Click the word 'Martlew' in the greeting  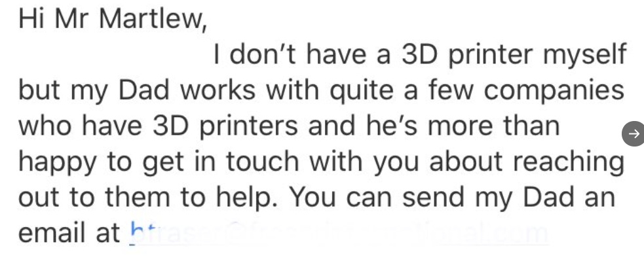[153, 19]
